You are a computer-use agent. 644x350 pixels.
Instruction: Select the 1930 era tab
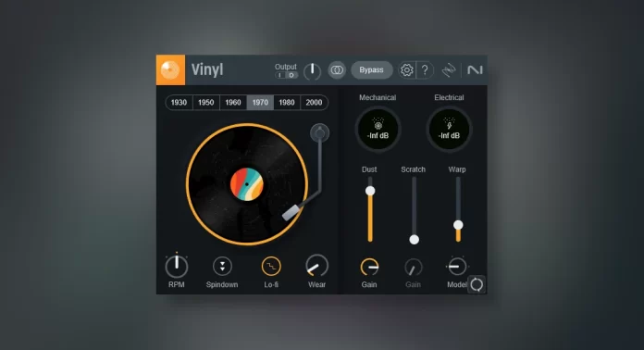pyautogui.click(x=179, y=102)
